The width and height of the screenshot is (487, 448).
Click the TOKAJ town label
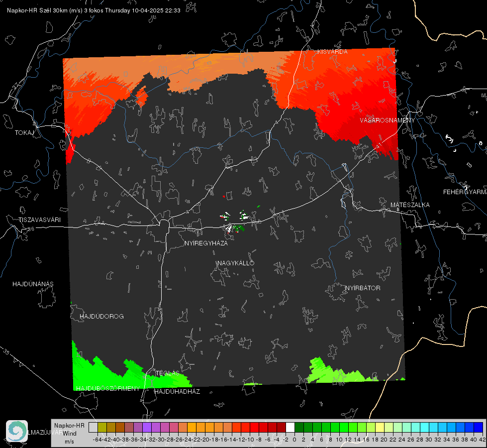(24, 133)
